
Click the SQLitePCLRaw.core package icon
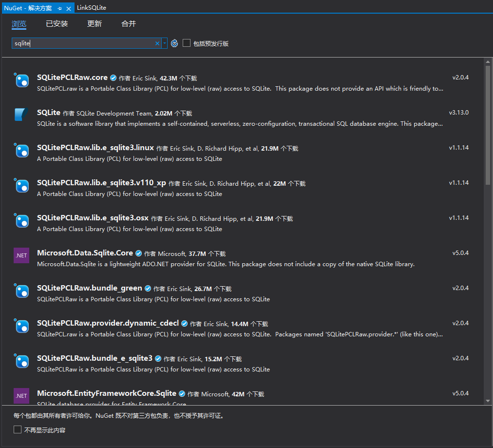pyautogui.click(x=21, y=81)
